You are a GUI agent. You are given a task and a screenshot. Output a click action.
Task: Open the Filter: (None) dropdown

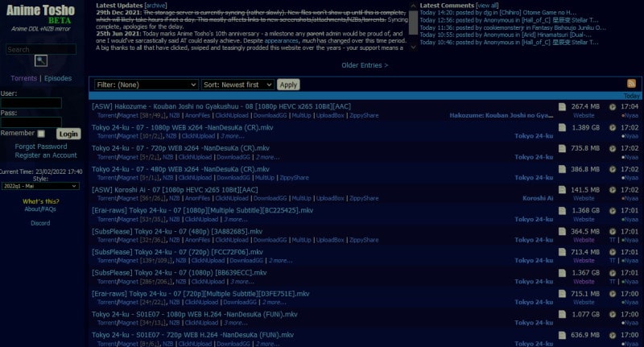click(147, 85)
